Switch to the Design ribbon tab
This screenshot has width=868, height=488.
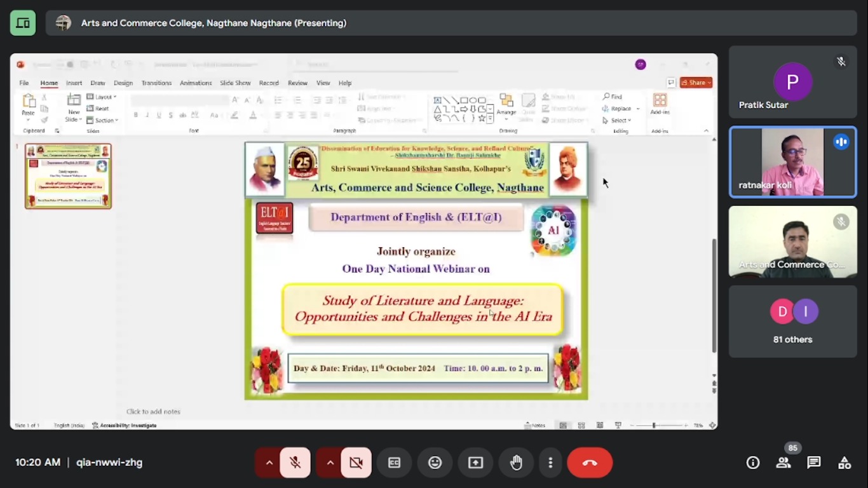tap(123, 83)
